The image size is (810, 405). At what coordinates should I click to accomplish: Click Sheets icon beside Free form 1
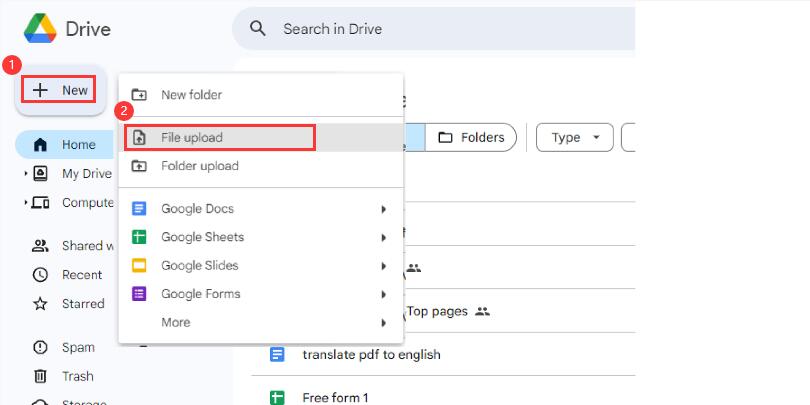[x=277, y=398]
